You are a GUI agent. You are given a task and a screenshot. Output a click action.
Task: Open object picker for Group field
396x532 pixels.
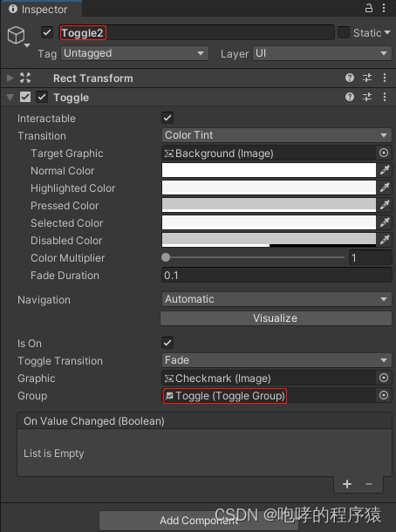[384, 395]
